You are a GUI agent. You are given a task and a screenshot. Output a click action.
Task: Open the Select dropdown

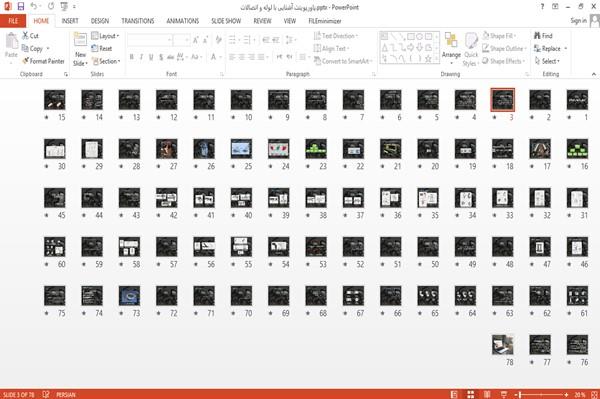pos(547,61)
